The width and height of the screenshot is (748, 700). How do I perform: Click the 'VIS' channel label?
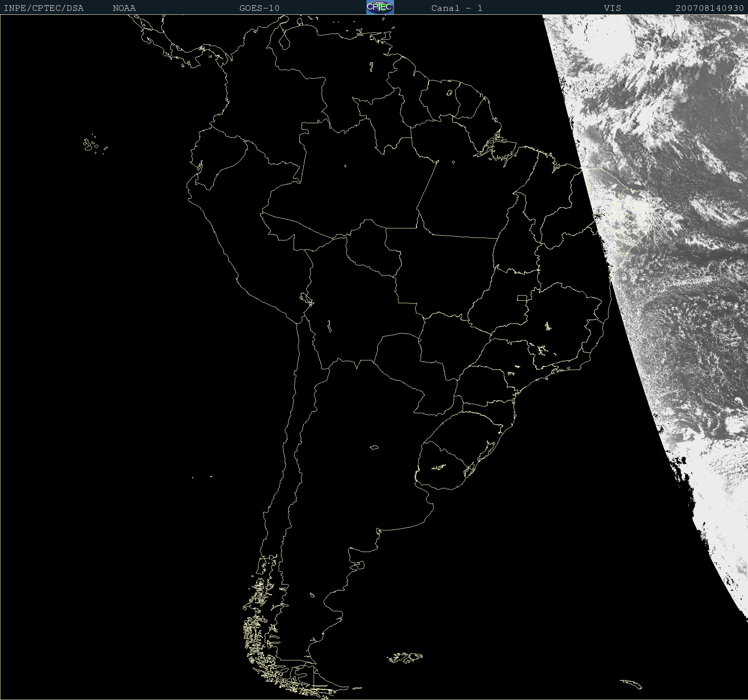[x=612, y=8]
